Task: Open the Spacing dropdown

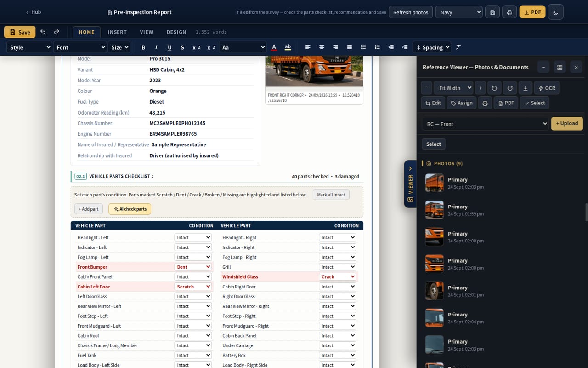Action: click(x=432, y=47)
